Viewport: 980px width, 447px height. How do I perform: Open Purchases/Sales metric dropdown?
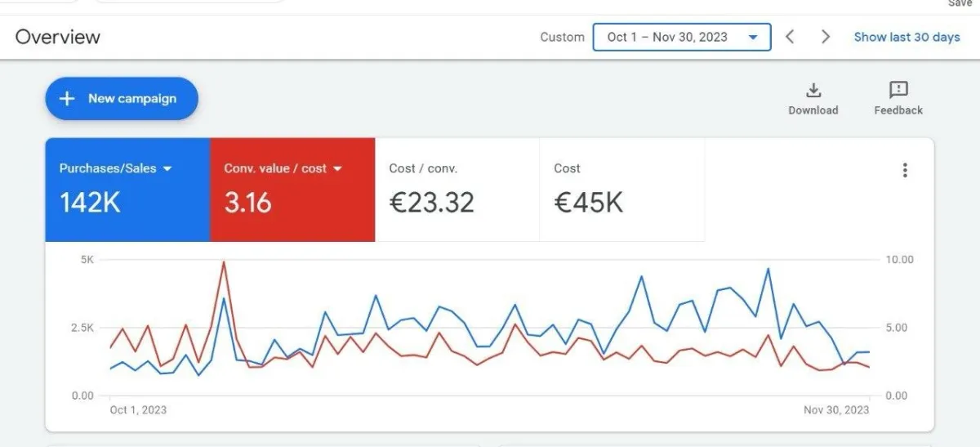click(x=115, y=168)
